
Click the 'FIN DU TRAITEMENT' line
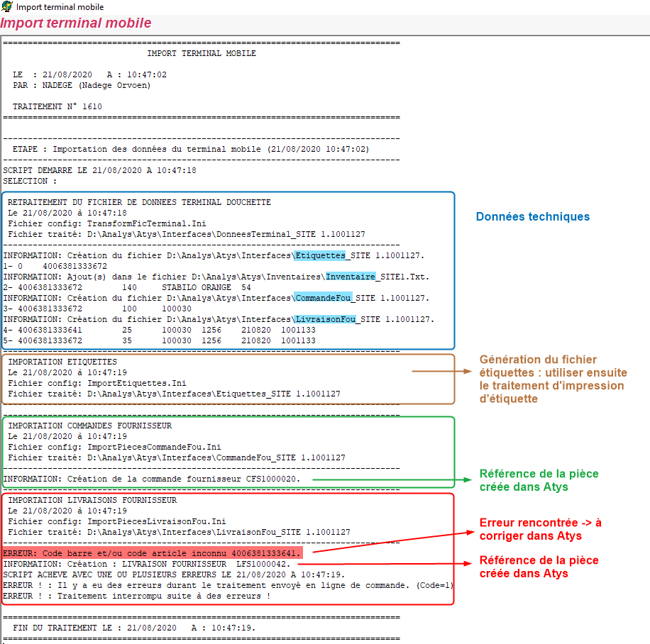(134, 628)
